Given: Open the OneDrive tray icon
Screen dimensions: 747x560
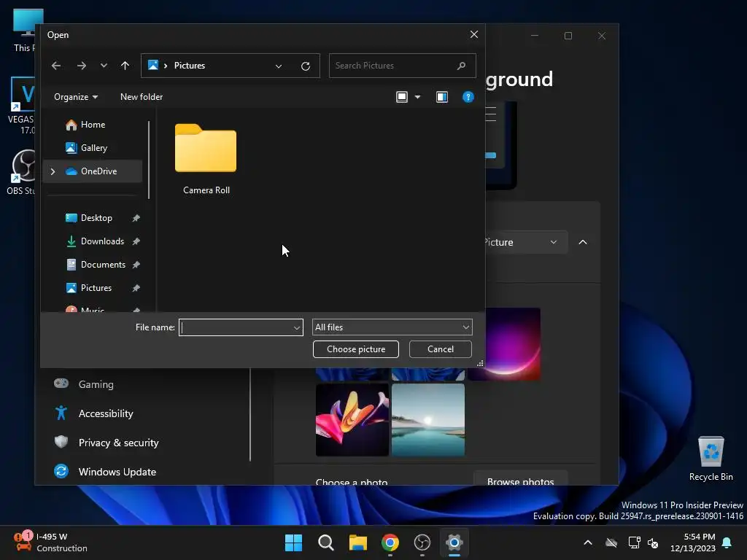Looking at the screenshot, I should point(611,542).
